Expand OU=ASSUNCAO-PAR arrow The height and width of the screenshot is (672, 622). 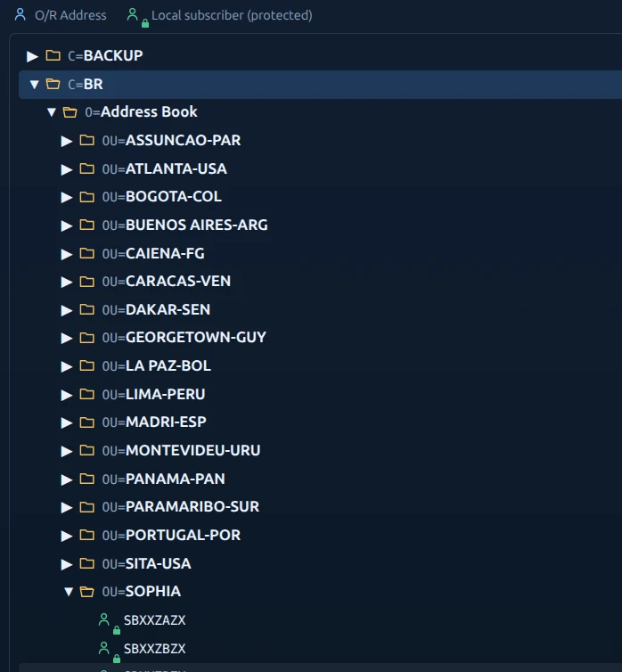[67, 141]
